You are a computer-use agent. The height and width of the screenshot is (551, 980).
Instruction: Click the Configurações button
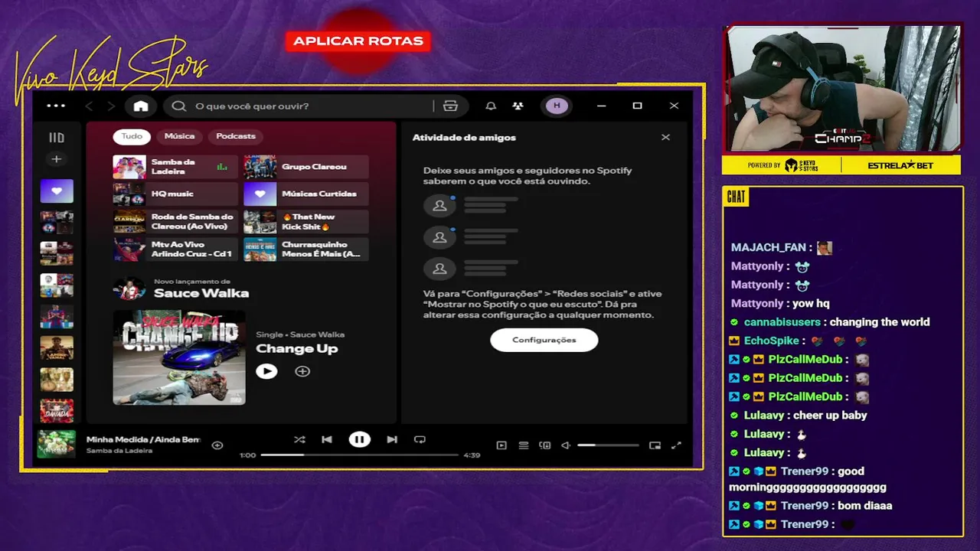click(544, 340)
